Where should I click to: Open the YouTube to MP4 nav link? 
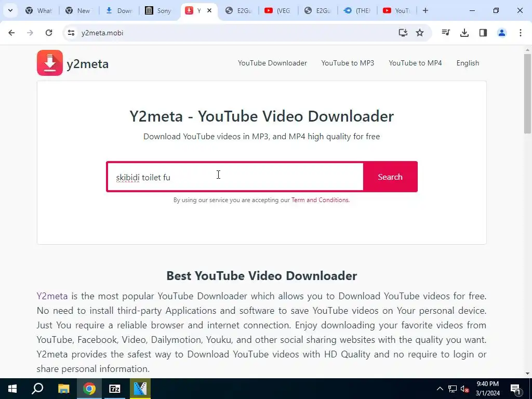click(x=415, y=63)
